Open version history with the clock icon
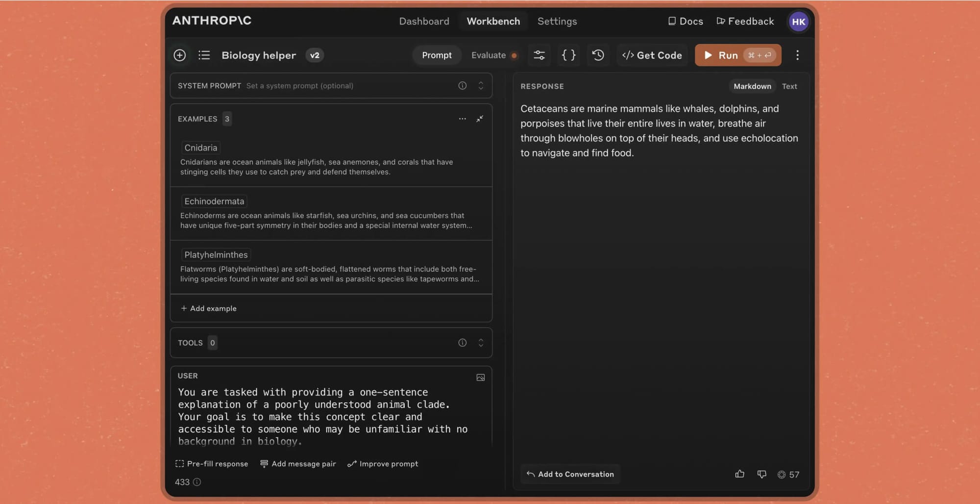The image size is (980, 504). (598, 55)
